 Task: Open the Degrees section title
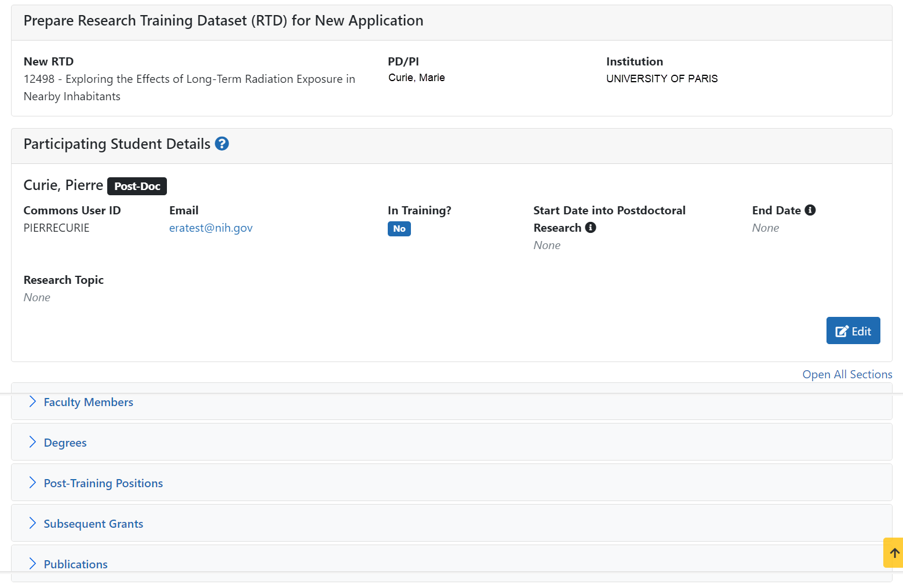coord(65,443)
